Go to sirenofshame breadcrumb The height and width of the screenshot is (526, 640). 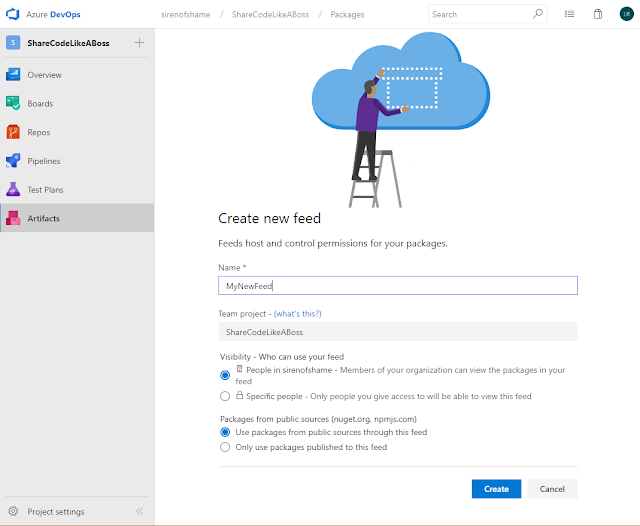(x=185, y=14)
